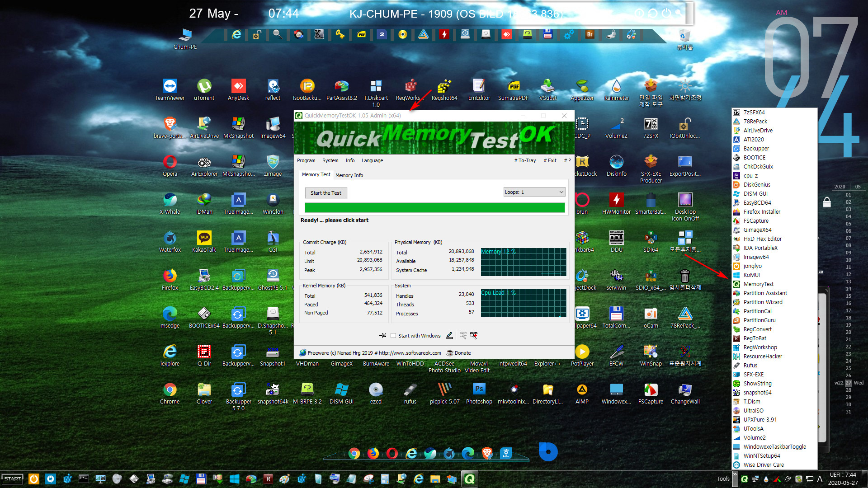Click the tray clock showing UEFI 7:44
This screenshot has height=488, width=868.
[843, 479]
